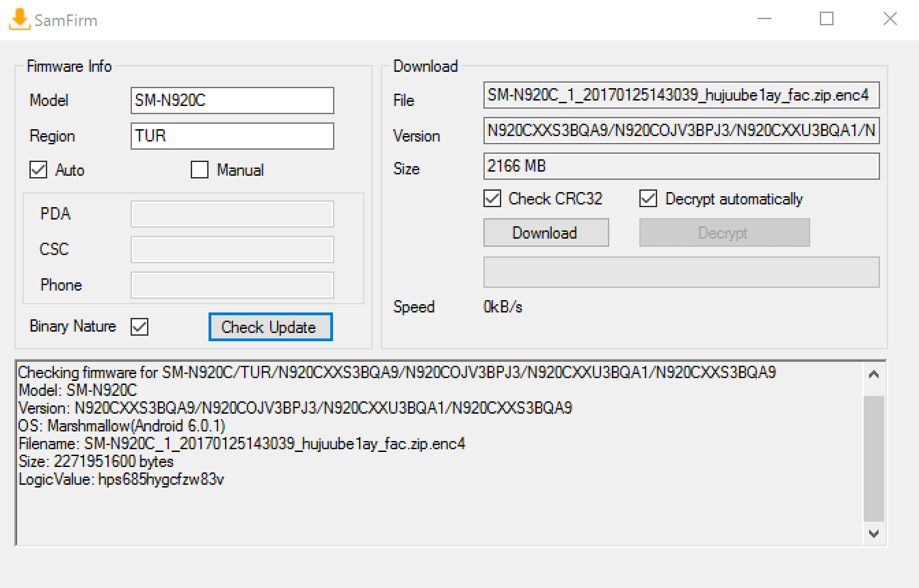Click the empty download progress bar
This screenshot has width=919, height=588.
point(681,272)
